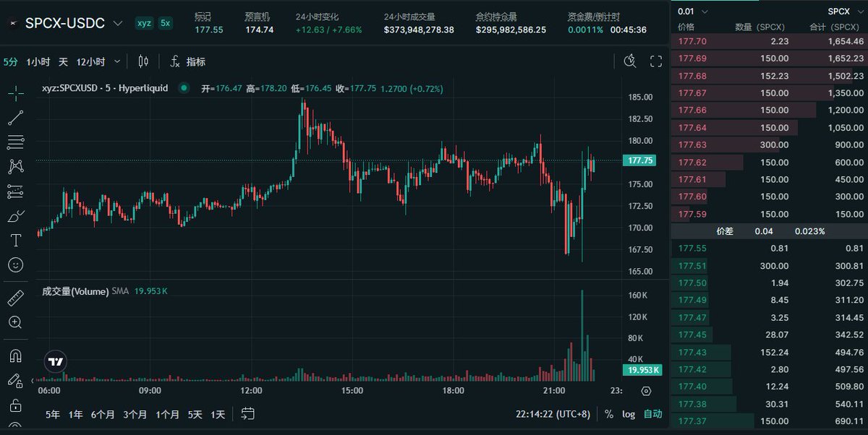Set range to 1年
This screenshot has height=435, width=868.
click(75, 414)
